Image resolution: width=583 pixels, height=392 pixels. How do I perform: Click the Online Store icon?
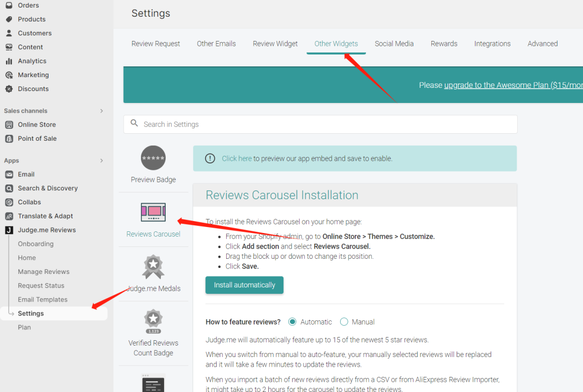point(9,125)
